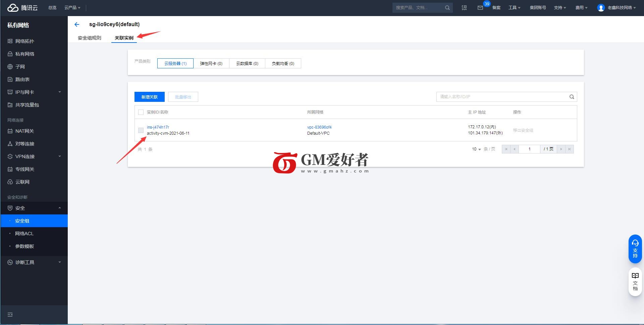Click the QR code scan icon
644x325 pixels.
tap(464, 8)
